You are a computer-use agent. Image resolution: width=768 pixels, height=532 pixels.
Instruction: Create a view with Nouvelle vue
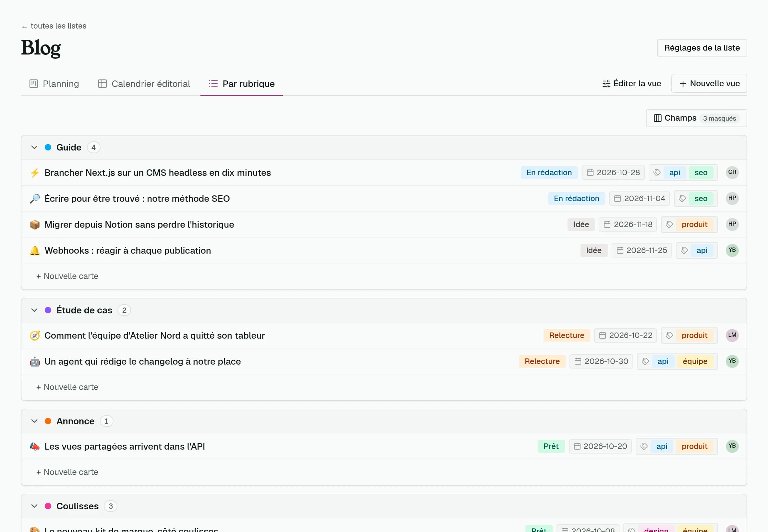click(709, 84)
